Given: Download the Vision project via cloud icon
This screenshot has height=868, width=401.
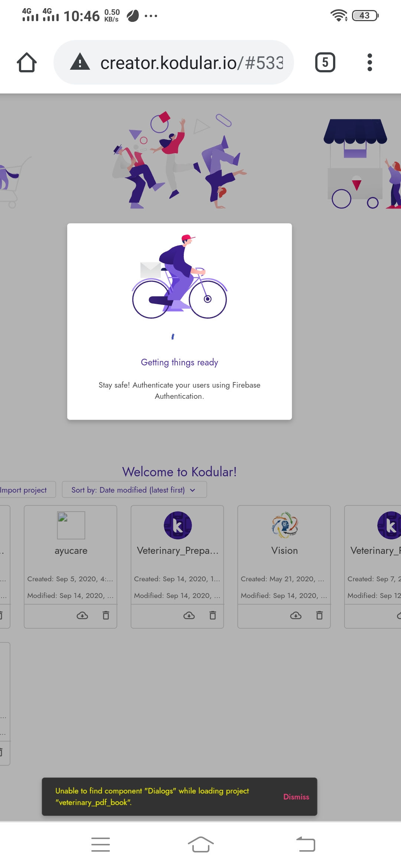Looking at the screenshot, I should [x=296, y=616].
